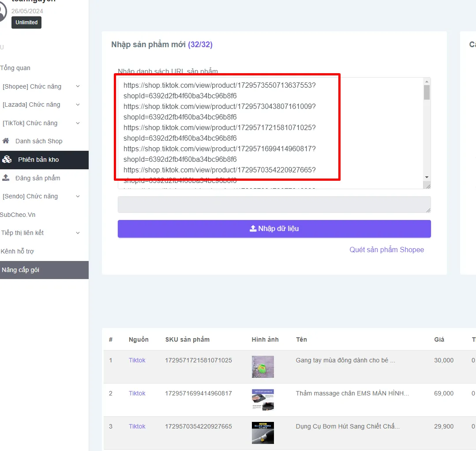Click the boxes icon beside Phiên bản kho

7,160
